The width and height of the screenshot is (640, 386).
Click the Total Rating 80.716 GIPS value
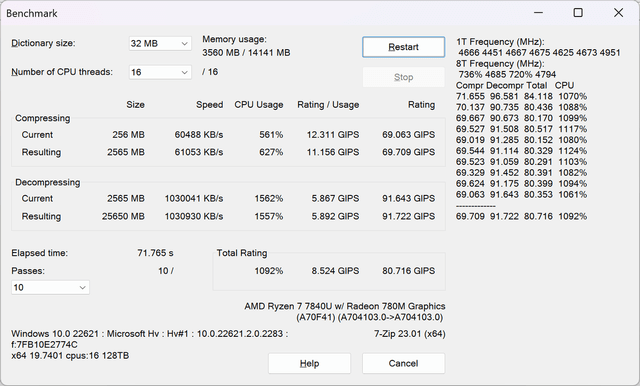click(x=409, y=271)
